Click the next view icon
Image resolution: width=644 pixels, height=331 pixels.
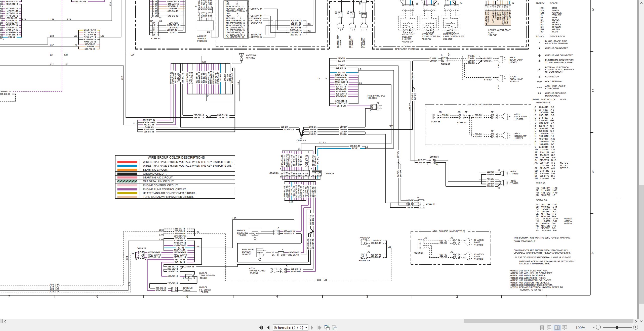click(x=335, y=327)
